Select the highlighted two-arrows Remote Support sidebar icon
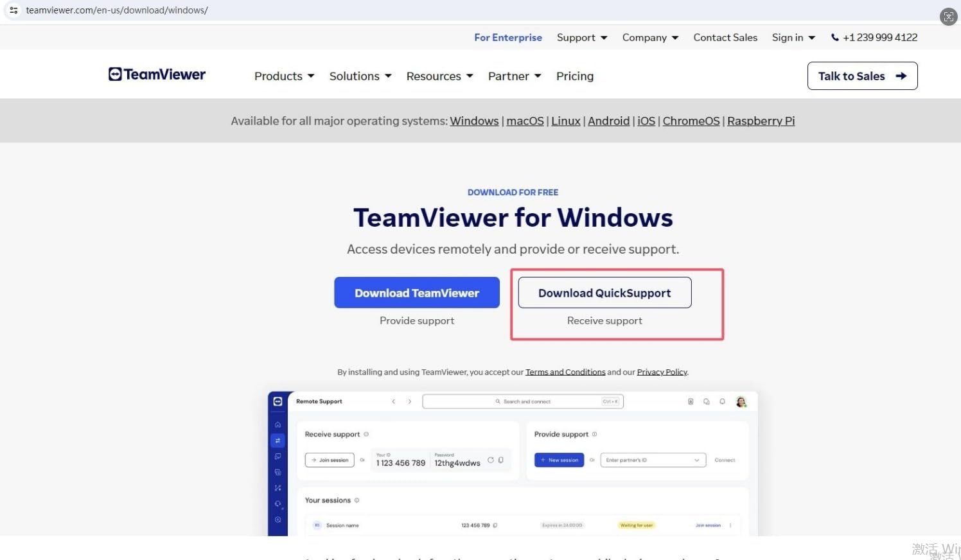The image size is (961, 560). click(278, 441)
